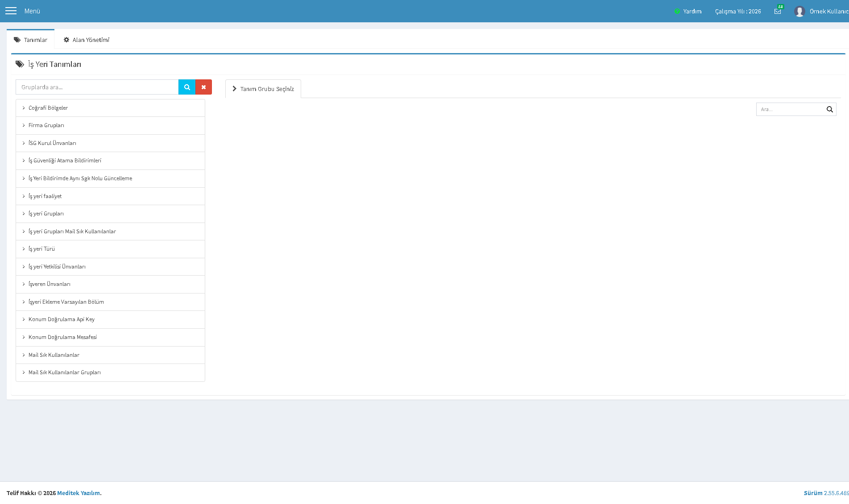Click the green Yardım help icon
The width and height of the screenshot is (849, 504).
coord(677,11)
